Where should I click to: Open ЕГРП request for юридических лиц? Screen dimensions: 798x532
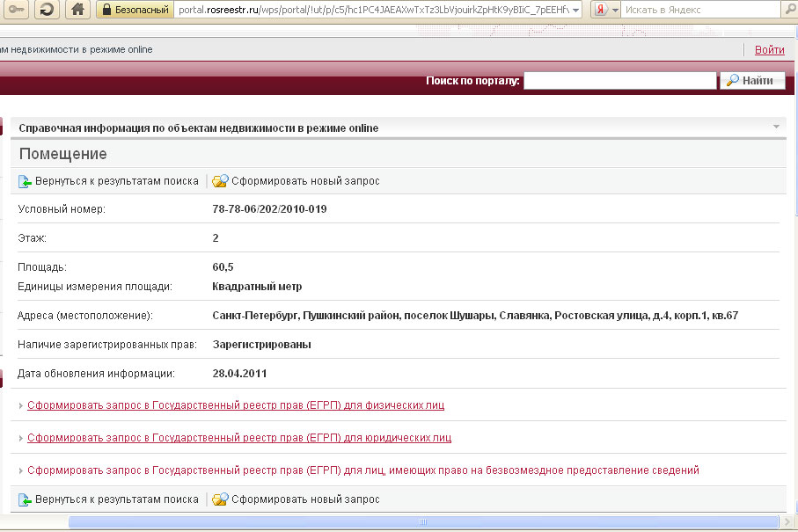point(239,438)
